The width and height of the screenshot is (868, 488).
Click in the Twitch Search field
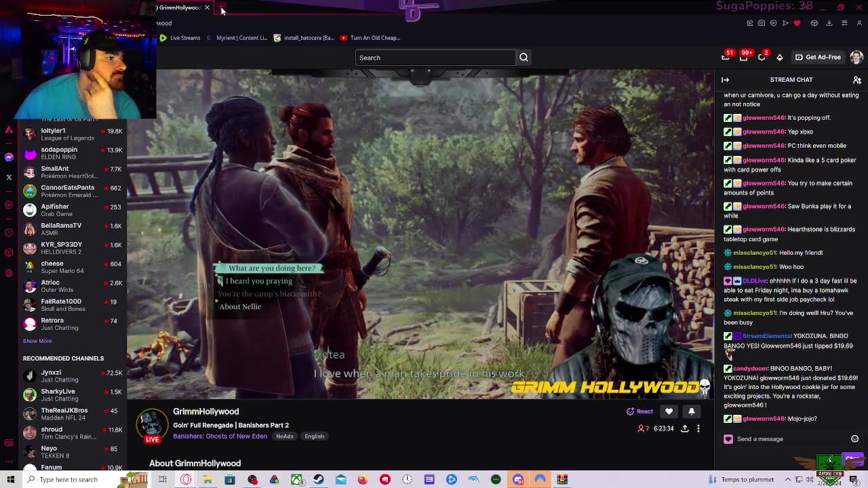click(x=435, y=58)
